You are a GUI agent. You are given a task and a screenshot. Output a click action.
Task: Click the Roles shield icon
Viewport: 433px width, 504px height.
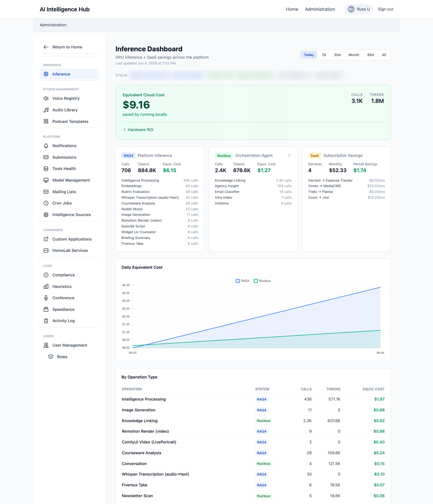click(51, 357)
